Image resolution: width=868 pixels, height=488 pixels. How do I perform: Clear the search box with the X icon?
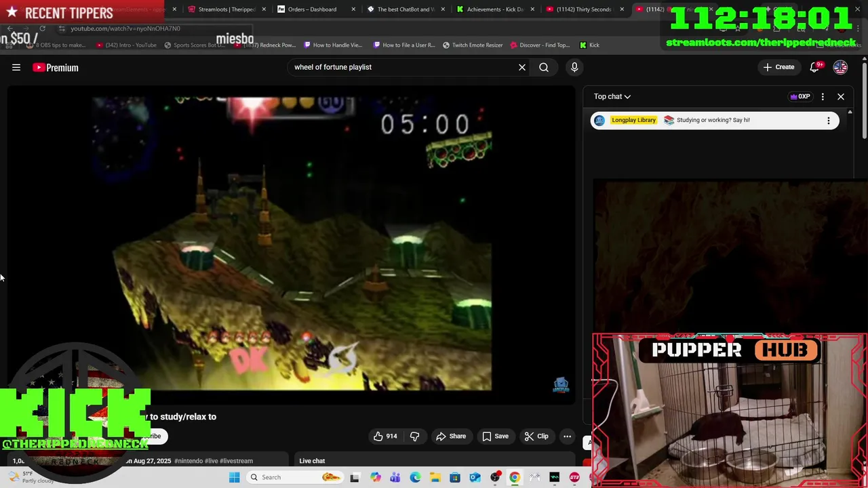522,67
